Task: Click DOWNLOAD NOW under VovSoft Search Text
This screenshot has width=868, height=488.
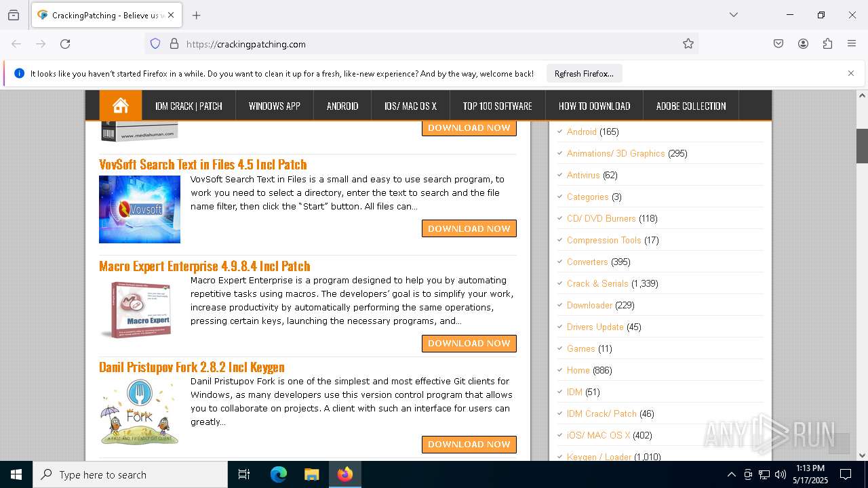Action: pyautogui.click(x=469, y=228)
